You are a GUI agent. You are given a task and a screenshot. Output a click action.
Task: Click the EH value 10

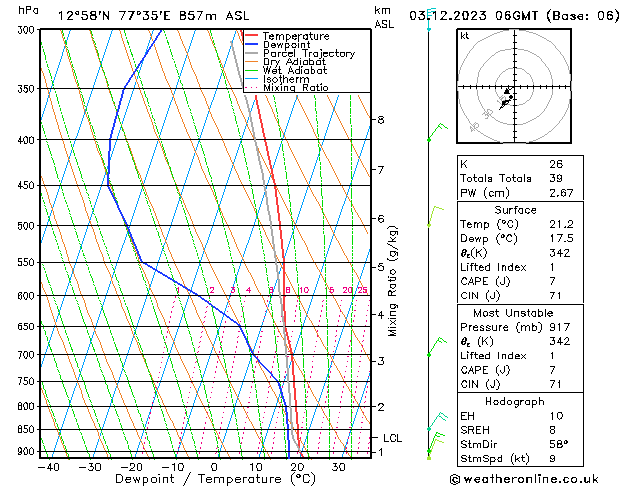coord(556,416)
